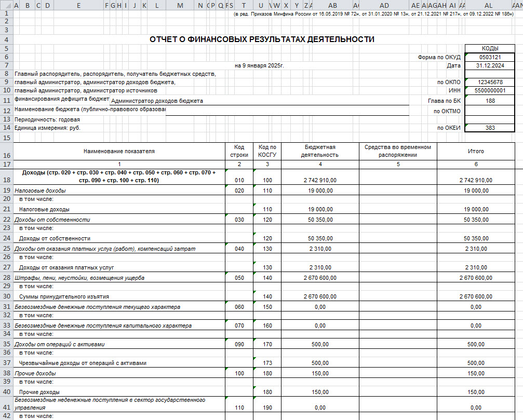Click 'Глава по БК' label

click(x=444, y=101)
